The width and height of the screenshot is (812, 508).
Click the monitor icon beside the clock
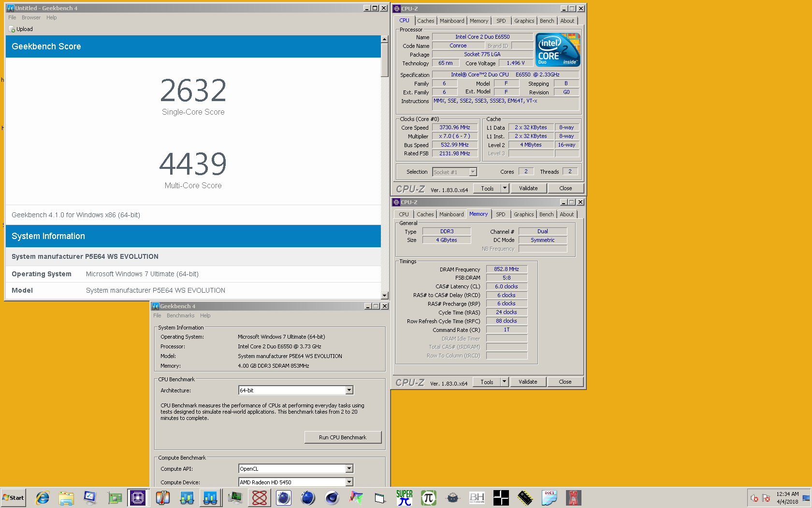(806, 498)
